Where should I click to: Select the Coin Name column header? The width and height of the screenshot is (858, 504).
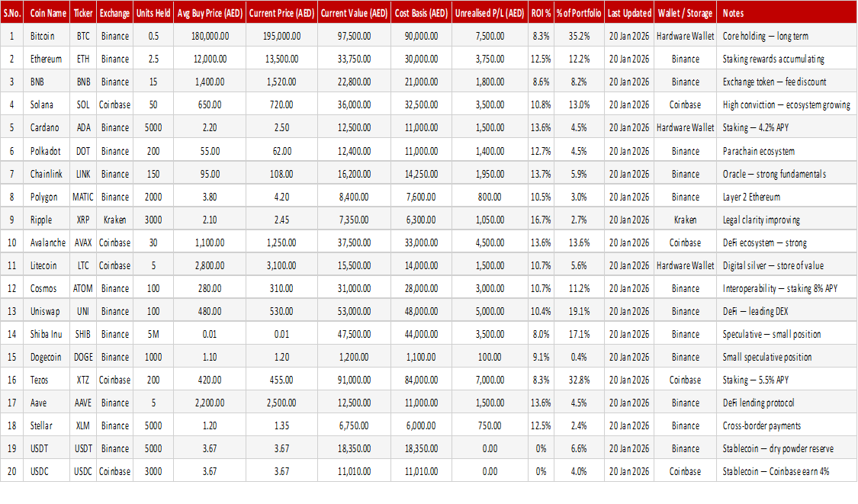click(47, 13)
